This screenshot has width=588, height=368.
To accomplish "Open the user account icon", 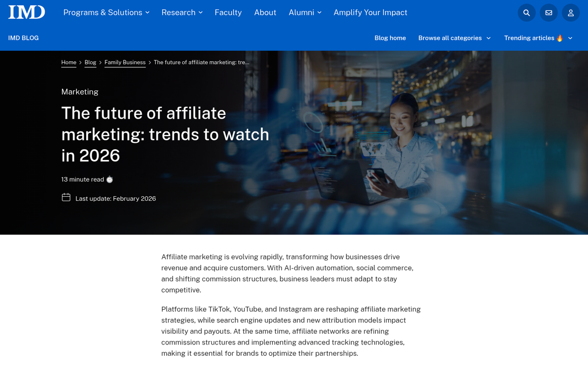I will click(x=570, y=13).
